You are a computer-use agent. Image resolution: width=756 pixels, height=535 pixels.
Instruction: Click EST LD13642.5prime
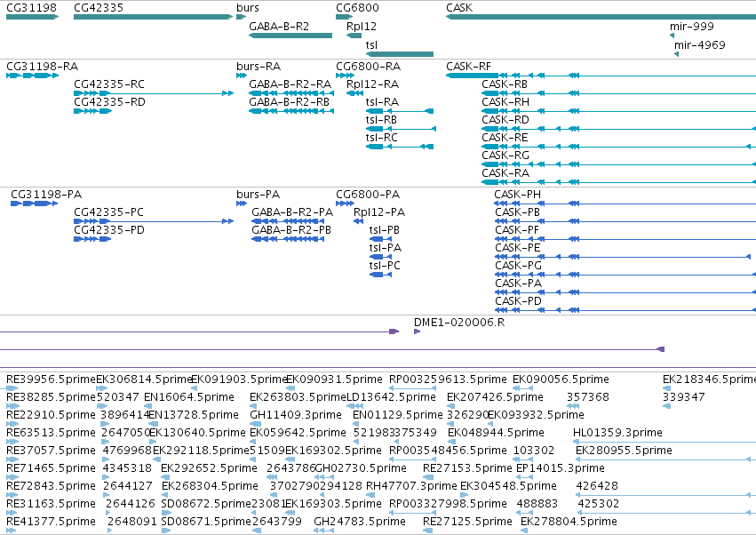pos(392,397)
